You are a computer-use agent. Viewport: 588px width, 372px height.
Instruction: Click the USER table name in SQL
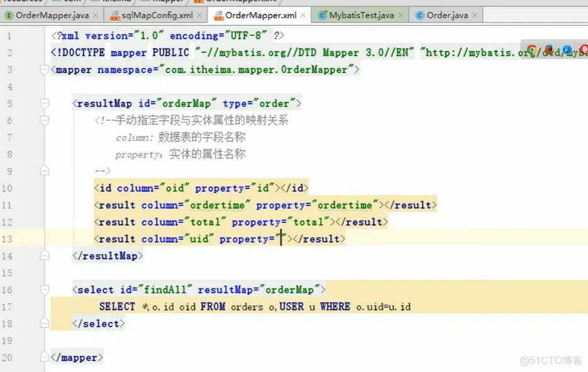point(292,307)
